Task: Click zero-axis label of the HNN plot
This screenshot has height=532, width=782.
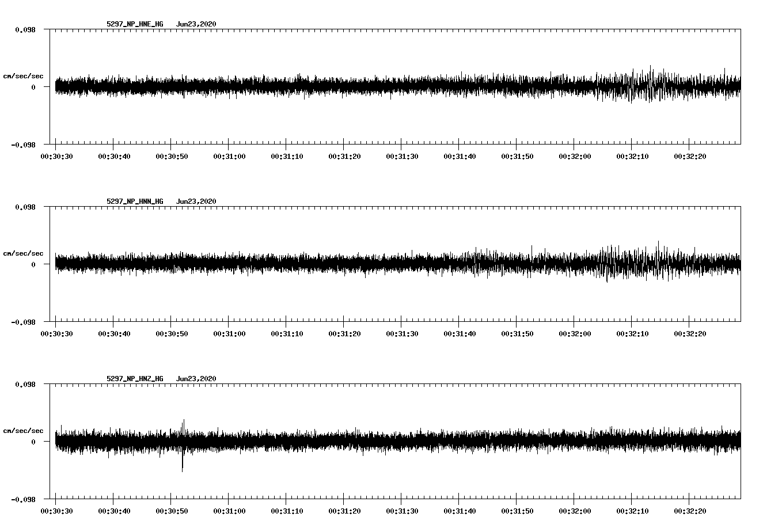Action: click(33, 264)
